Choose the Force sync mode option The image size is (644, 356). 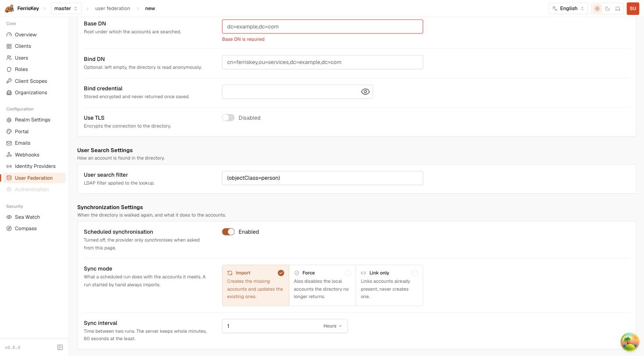click(322, 285)
